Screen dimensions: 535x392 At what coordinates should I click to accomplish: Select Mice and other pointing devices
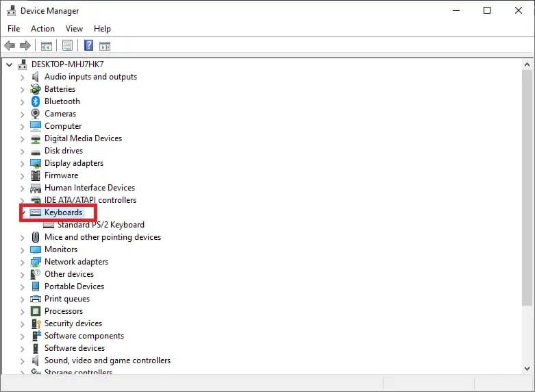click(x=103, y=237)
